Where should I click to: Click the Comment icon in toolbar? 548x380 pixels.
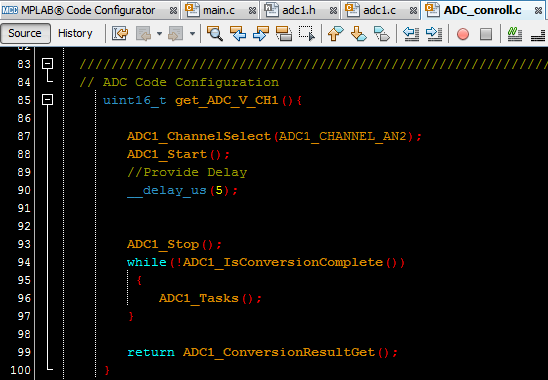515,34
